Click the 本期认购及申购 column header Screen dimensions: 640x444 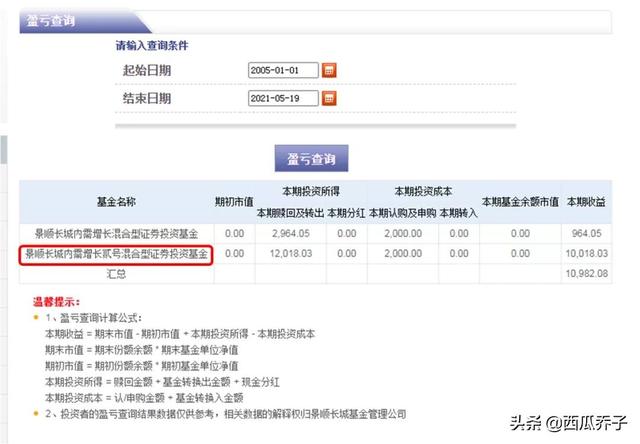click(x=402, y=213)
